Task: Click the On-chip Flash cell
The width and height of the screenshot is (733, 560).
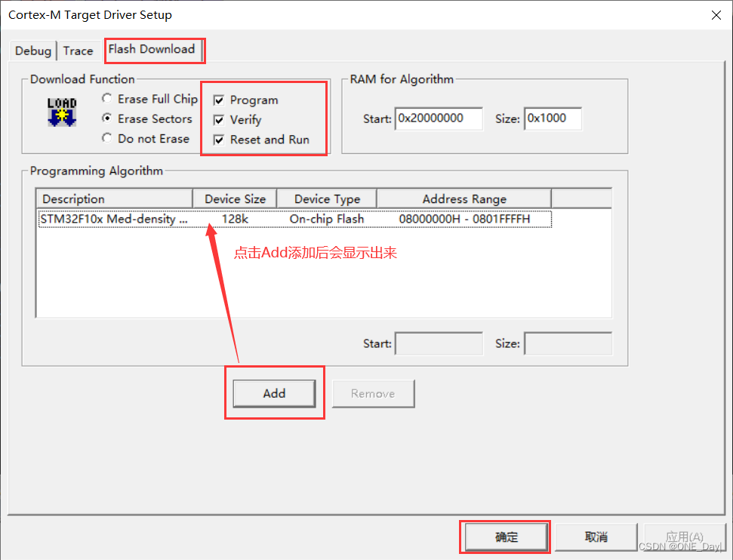Action: tap(327, 219)
